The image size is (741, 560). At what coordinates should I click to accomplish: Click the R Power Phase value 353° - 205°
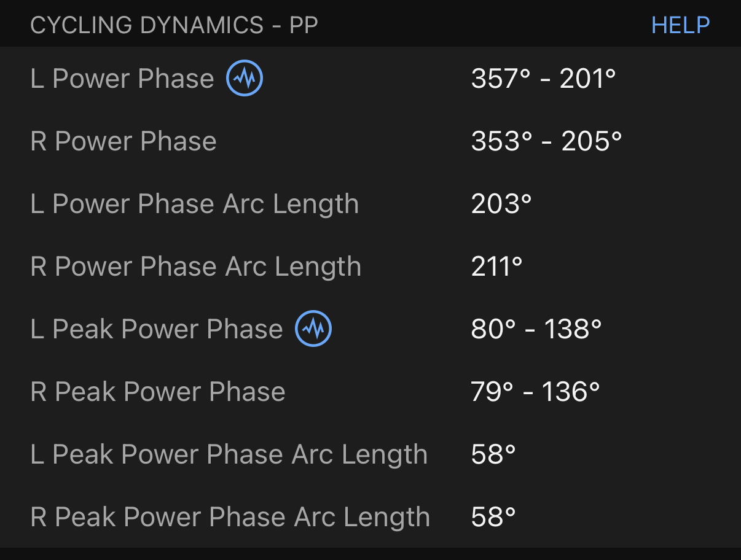click(546, 141)
